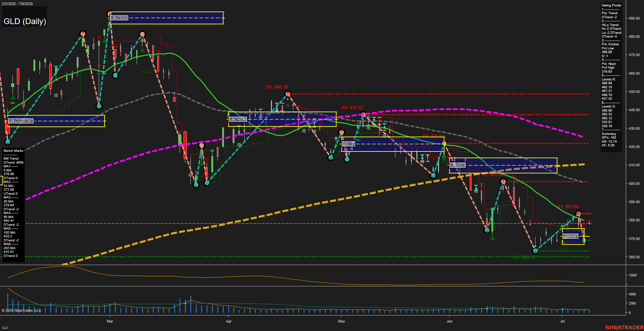Click the Jul label on the time axis
644x331 pixels.
[x=562, y=321]
